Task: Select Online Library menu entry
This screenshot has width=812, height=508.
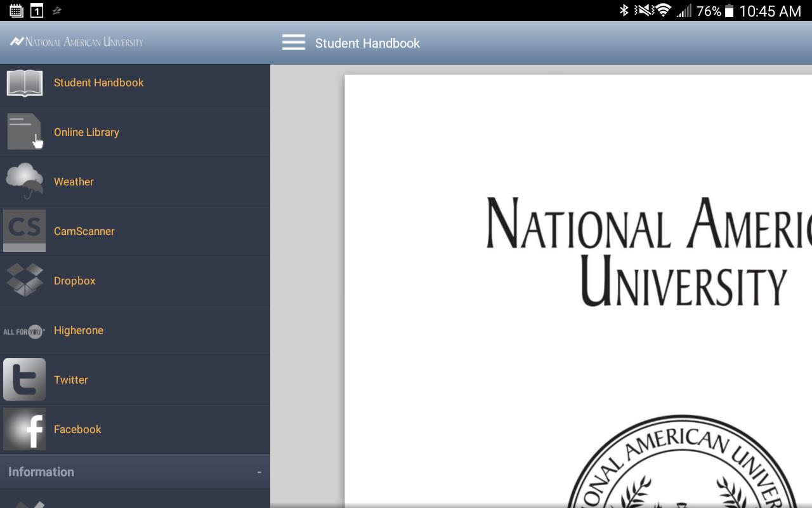Action: click(135, 132)
